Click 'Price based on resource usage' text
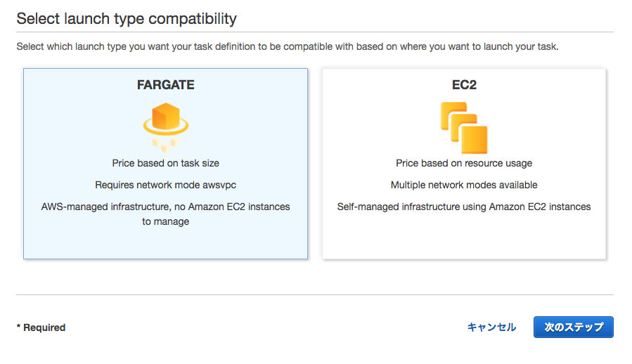The width and height of the screenshot is (632, 364). (464, 163)
